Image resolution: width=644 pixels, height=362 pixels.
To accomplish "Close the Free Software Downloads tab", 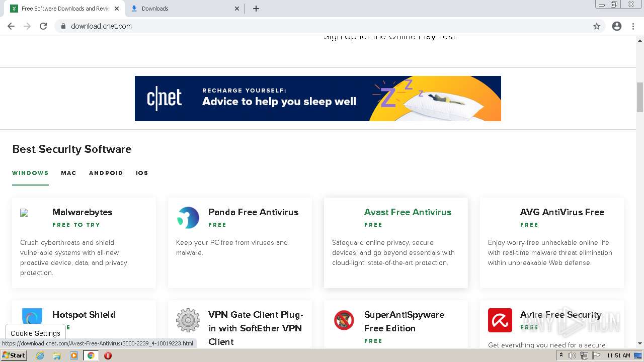I will click(117, 9).
